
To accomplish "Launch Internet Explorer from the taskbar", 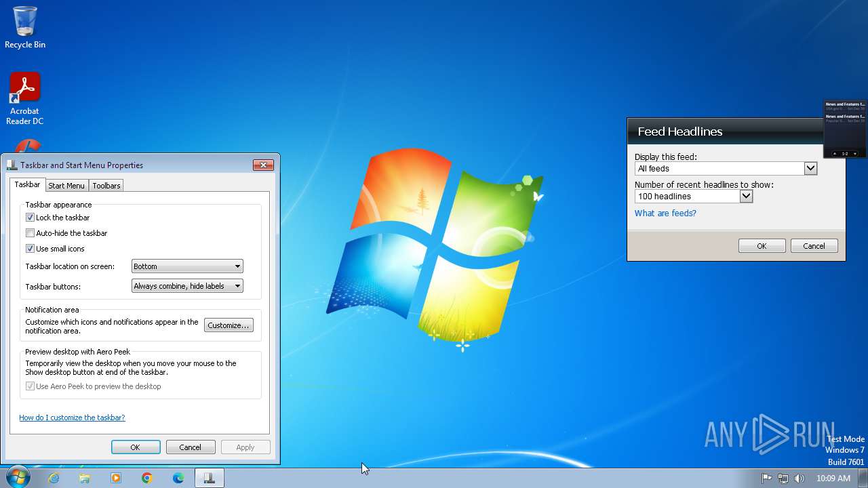I will click(54, 478).
